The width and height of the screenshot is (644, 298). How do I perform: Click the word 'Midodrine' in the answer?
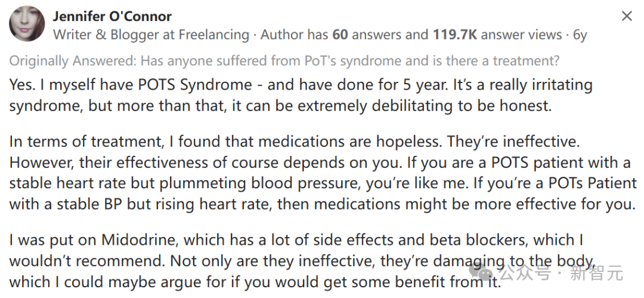[140, 240]
